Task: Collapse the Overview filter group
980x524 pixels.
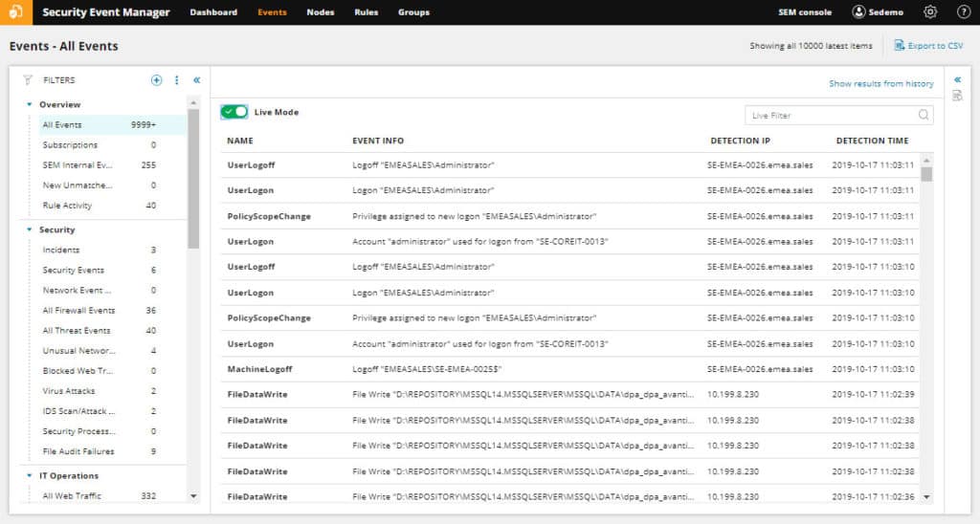Action: [29, 104]
